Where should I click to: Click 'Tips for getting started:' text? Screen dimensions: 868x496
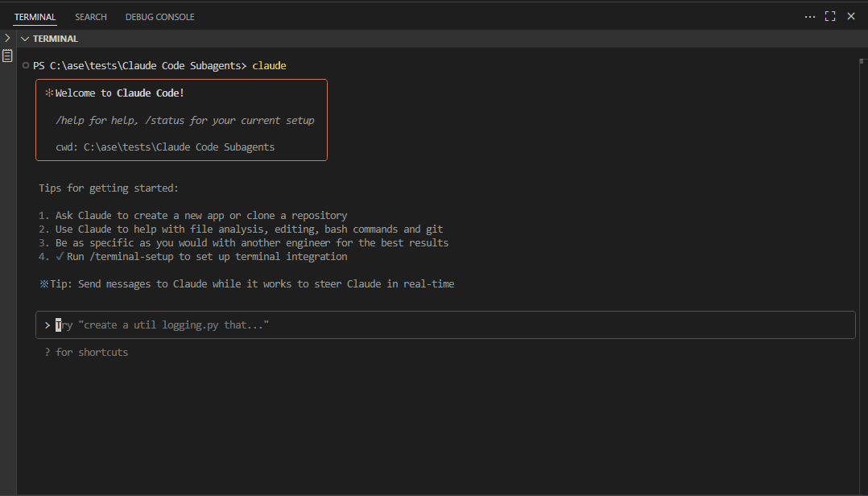pyautogui.click(x=109, y=188)
